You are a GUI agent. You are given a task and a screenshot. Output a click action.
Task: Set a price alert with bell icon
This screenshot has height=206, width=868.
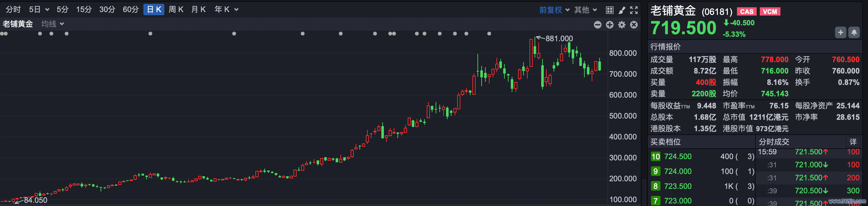click(x=854, y=32)
